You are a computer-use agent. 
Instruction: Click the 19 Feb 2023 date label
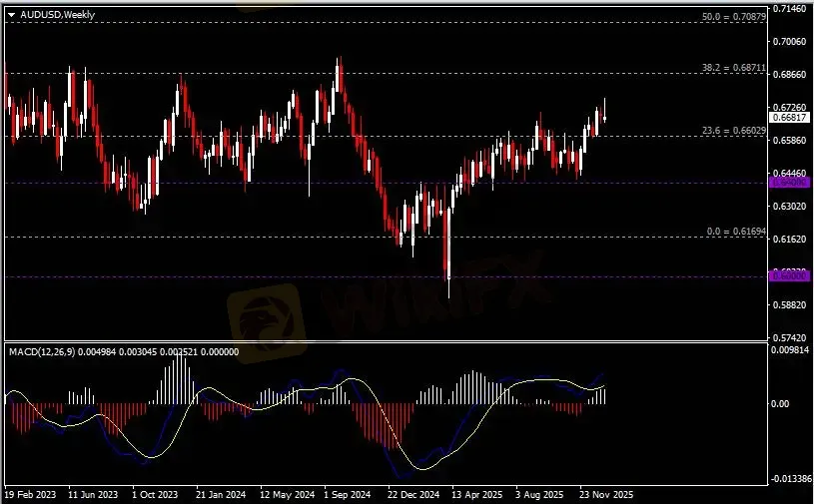31,494
